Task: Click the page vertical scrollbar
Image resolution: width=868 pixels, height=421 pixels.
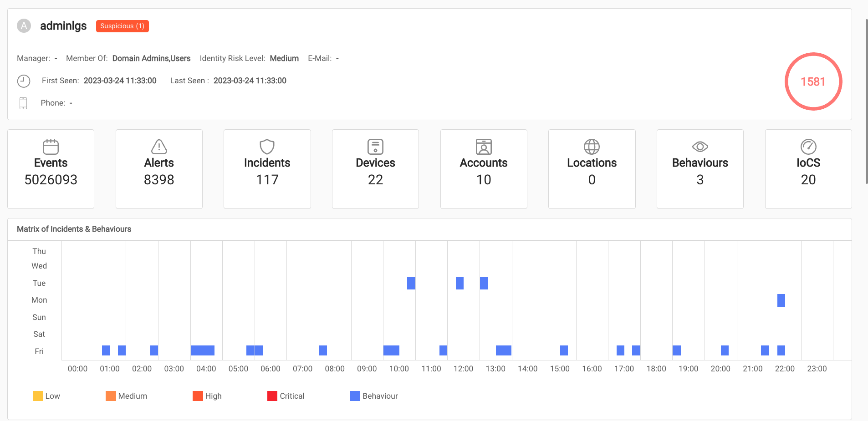Action: (x=866, y=101)
